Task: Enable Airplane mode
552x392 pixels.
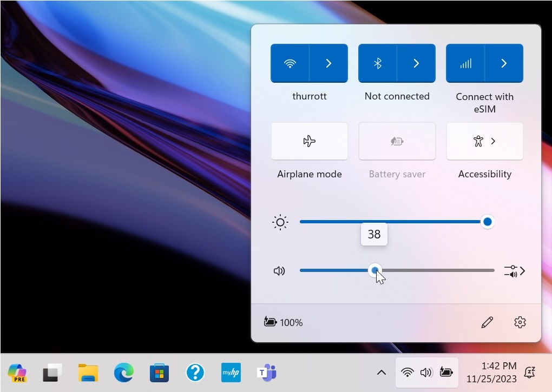Action: [x=309, y=141]
